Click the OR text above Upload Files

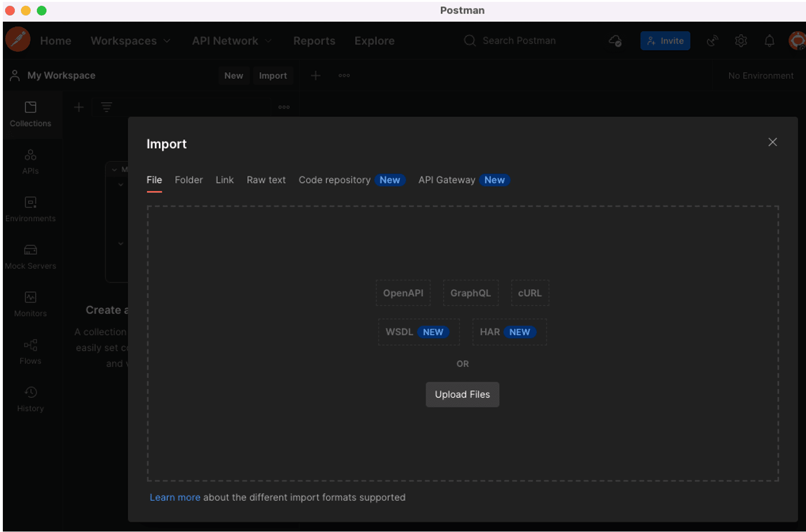point(462,364)
